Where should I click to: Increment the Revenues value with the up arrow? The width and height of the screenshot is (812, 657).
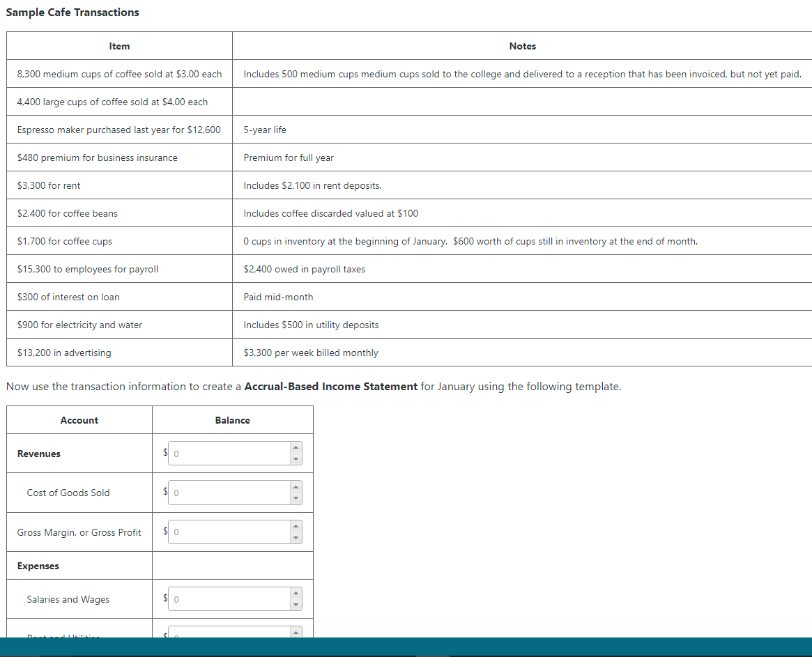pyautogui.click(x=294, y=449)
